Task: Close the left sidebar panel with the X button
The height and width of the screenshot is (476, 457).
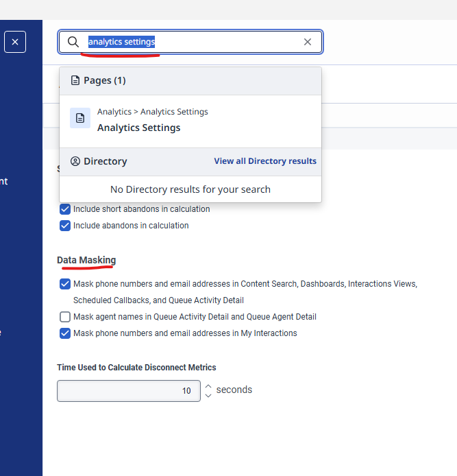Action: [x=15, y=42]
